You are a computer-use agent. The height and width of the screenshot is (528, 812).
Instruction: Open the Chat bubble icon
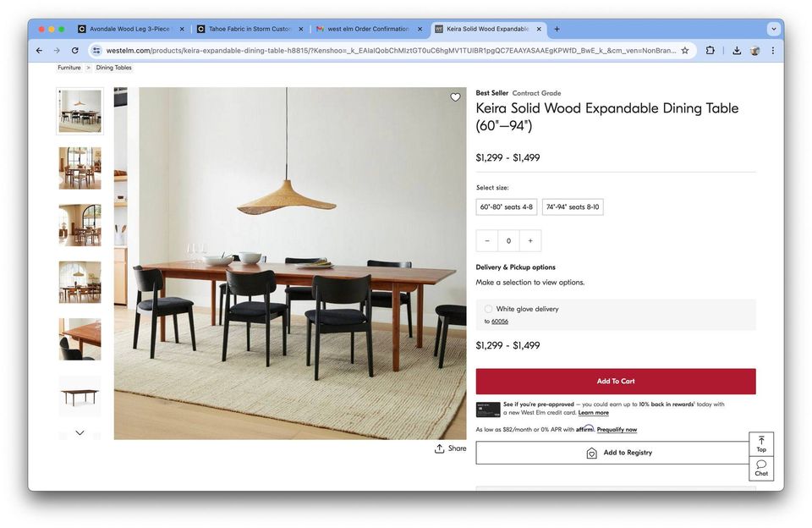pyautogui.click(x=761, y=464)
